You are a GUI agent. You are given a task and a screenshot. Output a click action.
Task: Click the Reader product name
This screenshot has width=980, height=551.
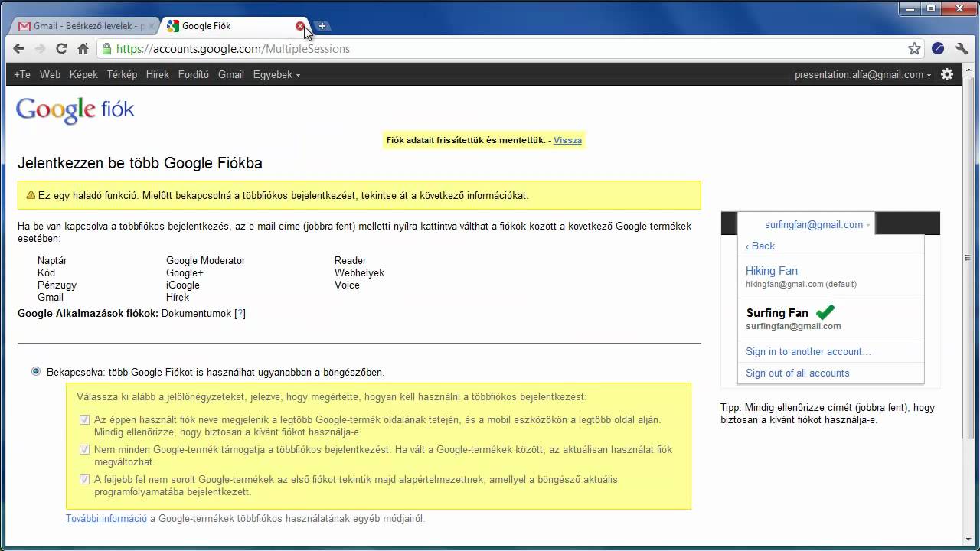click(x=351, y=261)
